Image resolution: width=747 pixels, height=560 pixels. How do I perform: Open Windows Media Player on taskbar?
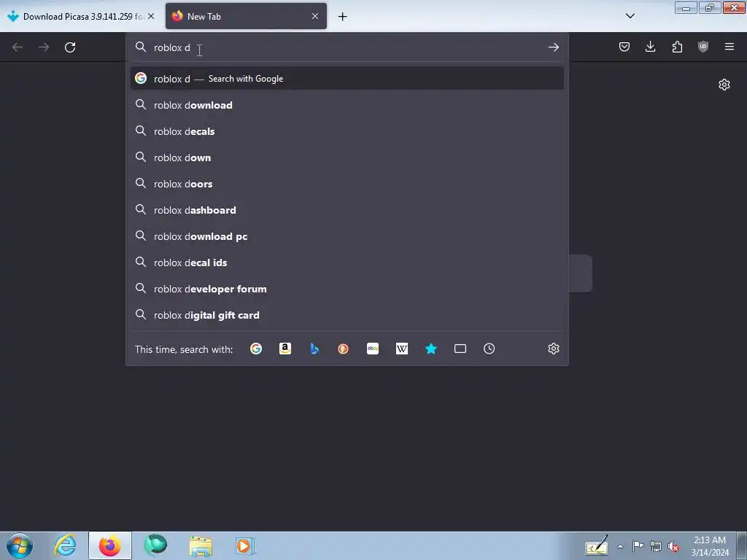click(245, 545)
